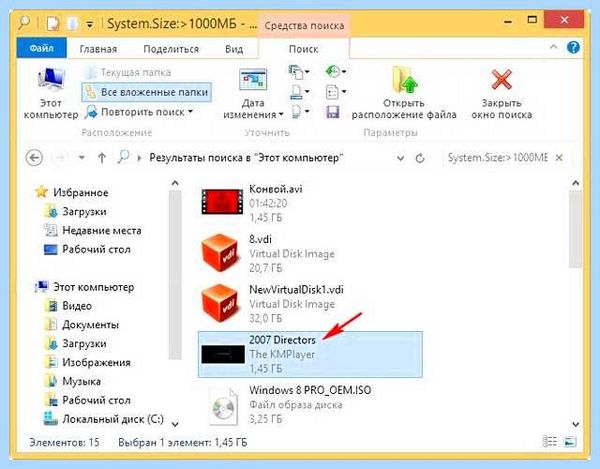Open Other properties dropdown icon
This screenshot has height=469, width=600.
300,112
